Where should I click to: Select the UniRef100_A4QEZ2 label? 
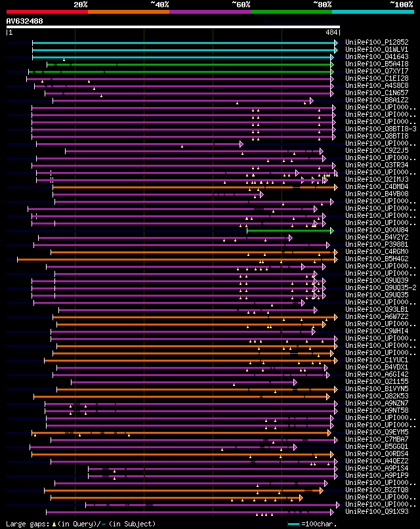click(377, 461)
